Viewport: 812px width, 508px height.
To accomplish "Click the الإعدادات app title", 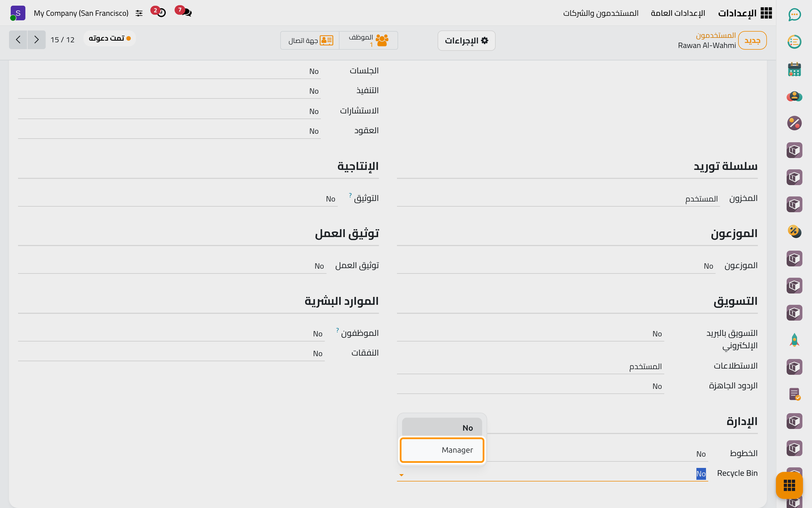I will point(737,13).
